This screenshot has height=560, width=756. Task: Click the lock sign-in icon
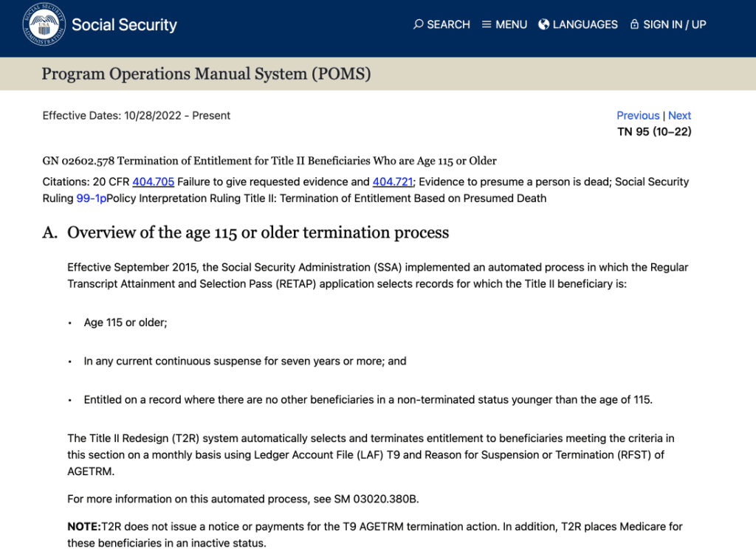tap(634, 24)
